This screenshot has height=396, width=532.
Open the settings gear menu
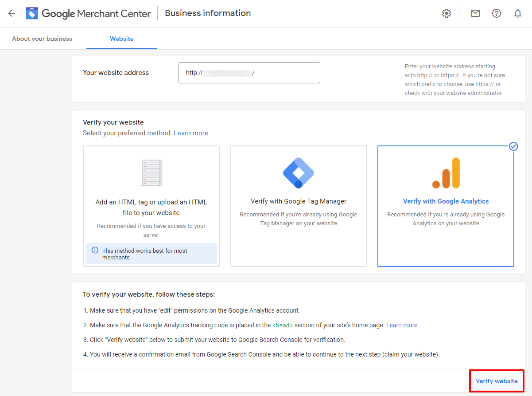click(446, 13)
